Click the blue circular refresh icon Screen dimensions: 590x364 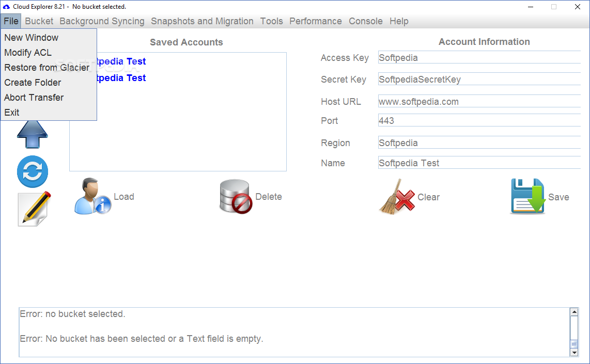(x=33, y=171)
